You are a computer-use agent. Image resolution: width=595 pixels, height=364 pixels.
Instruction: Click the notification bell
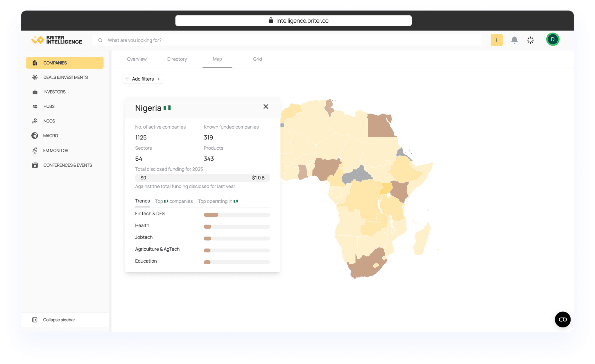pyautogui.click(x=514, y=40)
